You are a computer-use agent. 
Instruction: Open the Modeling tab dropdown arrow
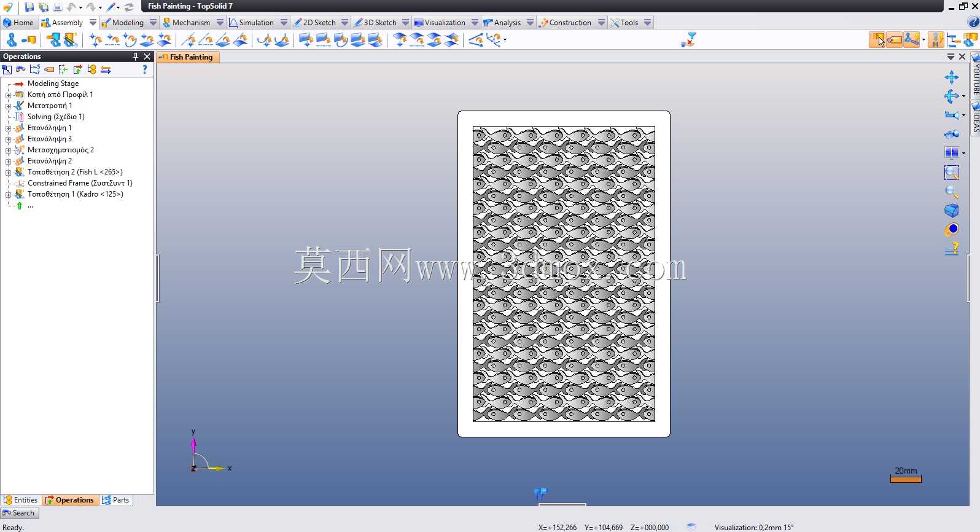(153, 23)
